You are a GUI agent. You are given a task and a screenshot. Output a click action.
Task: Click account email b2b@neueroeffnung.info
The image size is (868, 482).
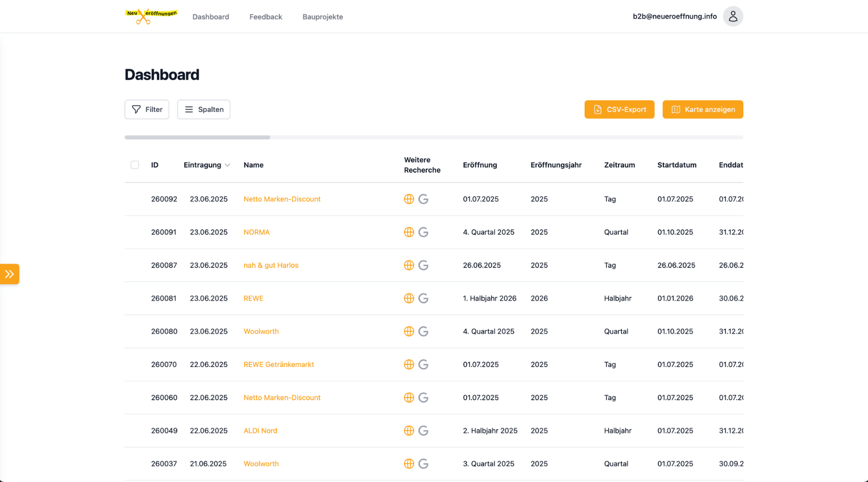point(674,16)
